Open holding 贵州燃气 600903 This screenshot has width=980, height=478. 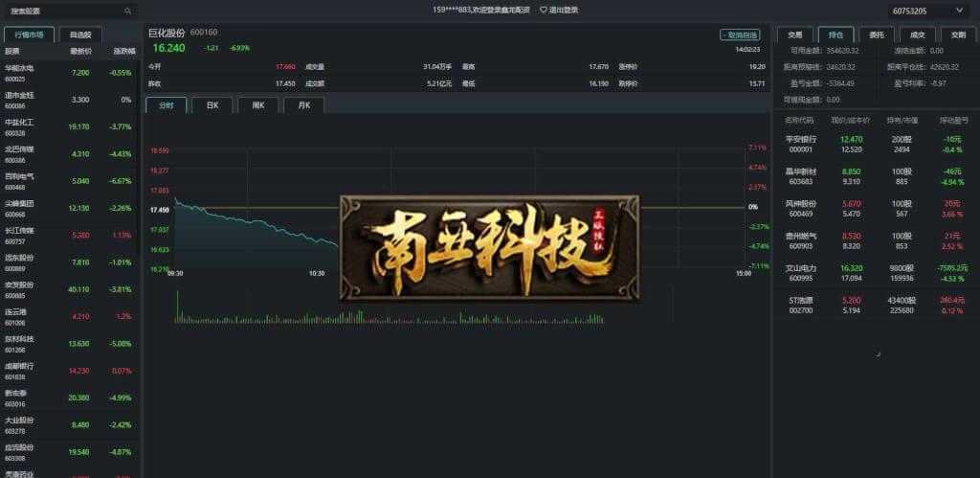pos(877,240)
